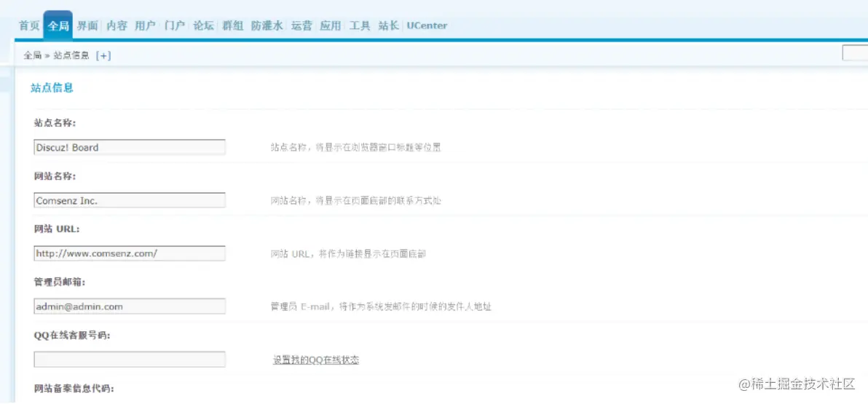Image resolution: width=868 pixels, height=404 pixels.
Task: Click the 管理员邮箱: label
Action: tap(60, 282)
